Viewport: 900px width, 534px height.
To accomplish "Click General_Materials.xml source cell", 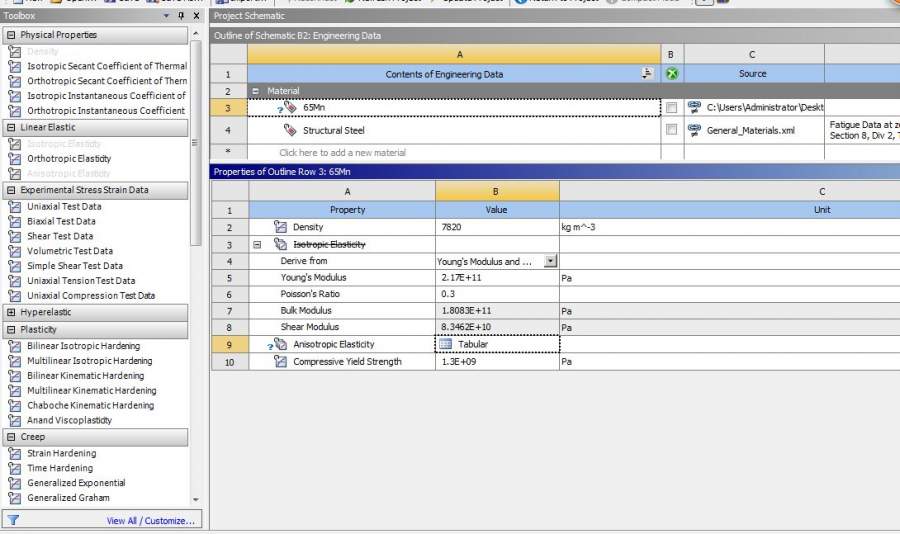I will pyautogui.click(x=754, y=130).
